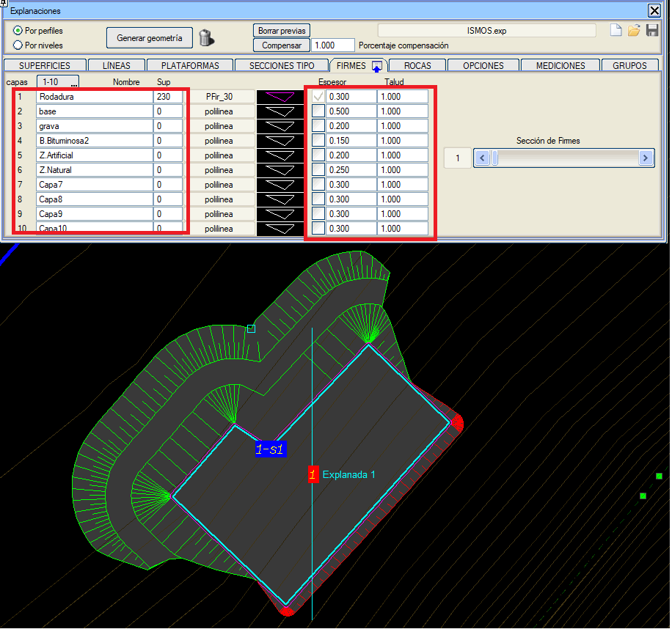Click the grava layer section shape icon
The image size is (672, 629).
(x=280, y=126)
